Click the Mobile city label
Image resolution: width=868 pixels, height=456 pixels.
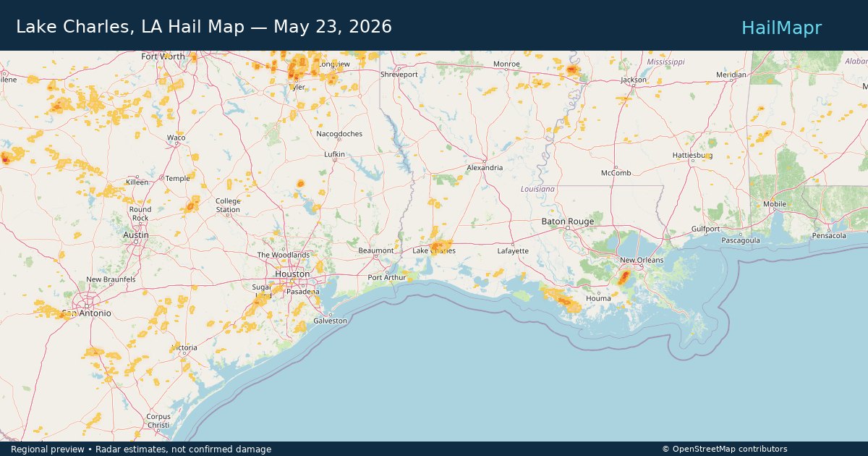774,204
